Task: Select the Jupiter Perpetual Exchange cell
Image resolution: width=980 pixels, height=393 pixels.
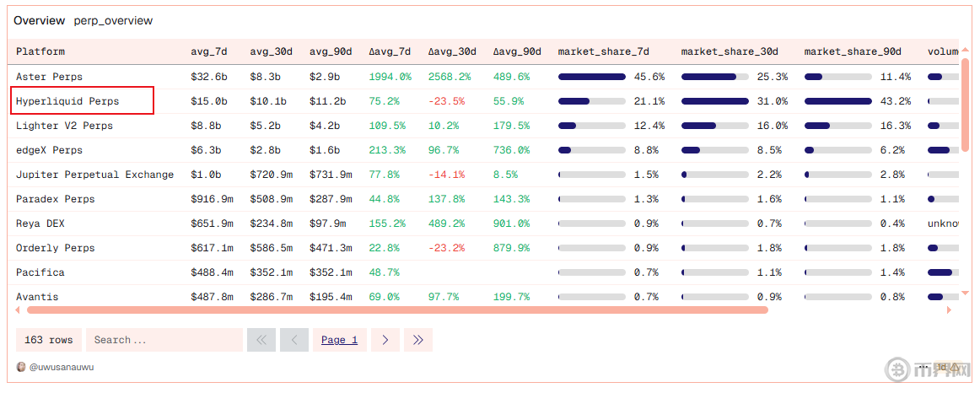Action: pyautogui.click(x=95, y=175)
